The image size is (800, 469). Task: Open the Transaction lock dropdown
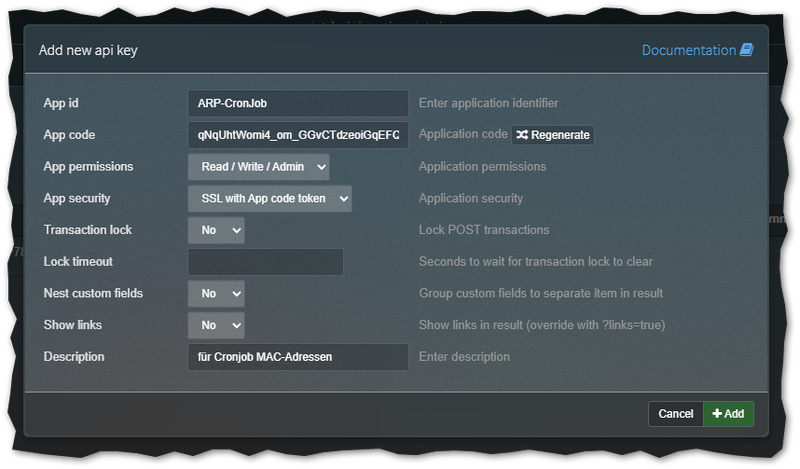point(216,230)
